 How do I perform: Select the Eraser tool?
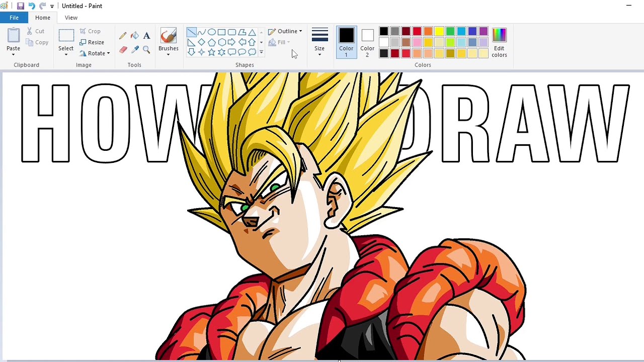click(x=123, y=50)
